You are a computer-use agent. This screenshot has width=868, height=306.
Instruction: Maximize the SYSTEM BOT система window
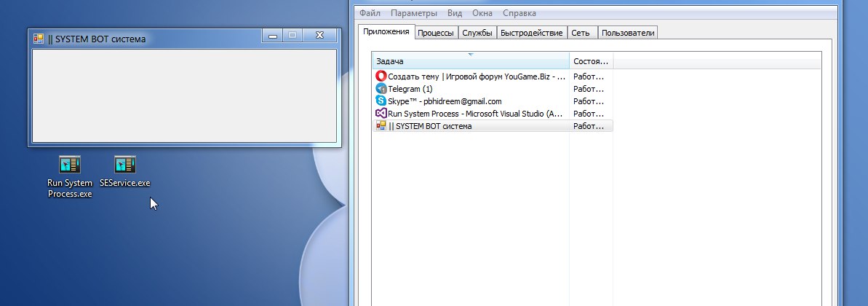[292, 36]
